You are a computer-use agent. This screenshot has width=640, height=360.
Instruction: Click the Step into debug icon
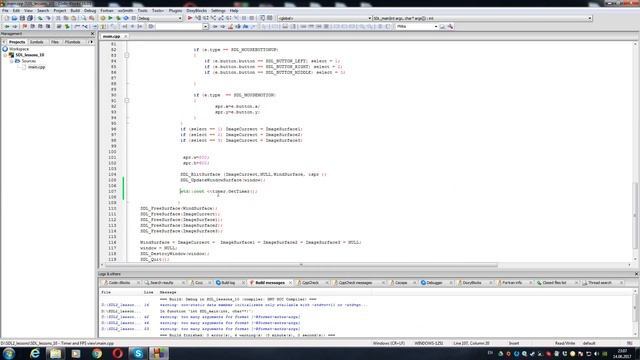pos(213,18)
